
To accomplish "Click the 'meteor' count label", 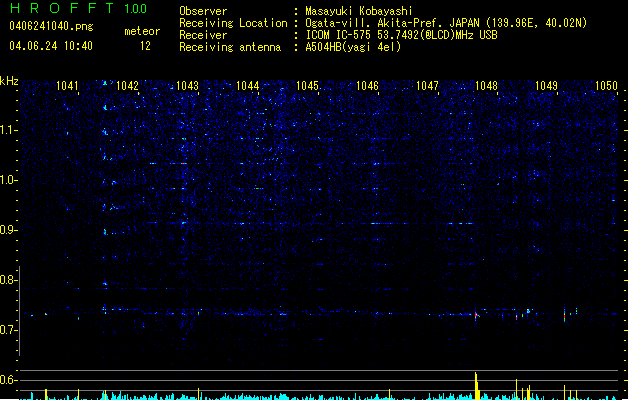I will tap(142, 31).
